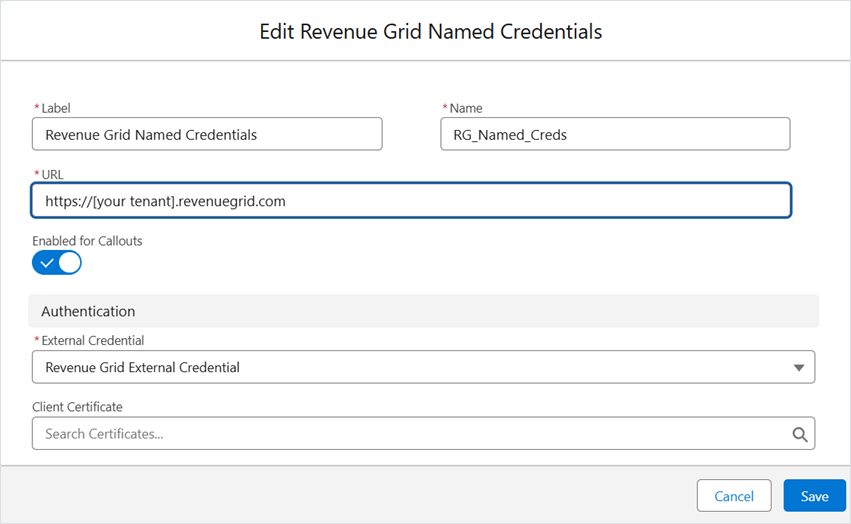Screen dimensions: 851x524
Task: Save the named credentials
Action: (815, 496)
